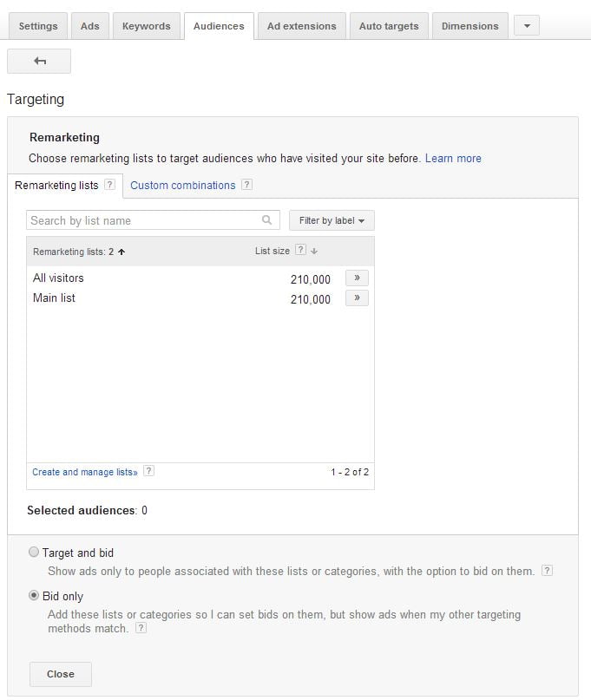Click the back arrow button
Viewport: 591px width, 700px height.
tap(39, 62)
